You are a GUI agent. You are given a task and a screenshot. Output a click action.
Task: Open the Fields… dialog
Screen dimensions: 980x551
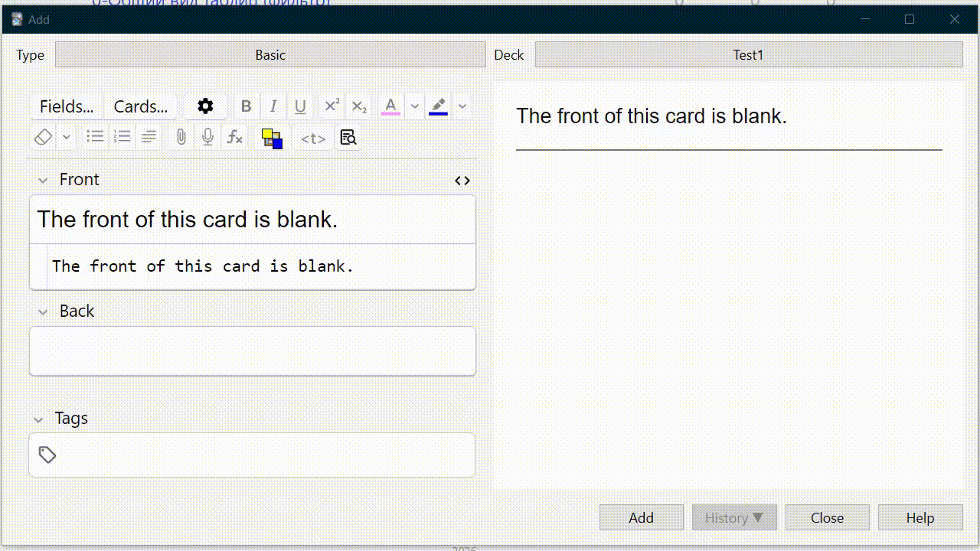coord(67,106)
